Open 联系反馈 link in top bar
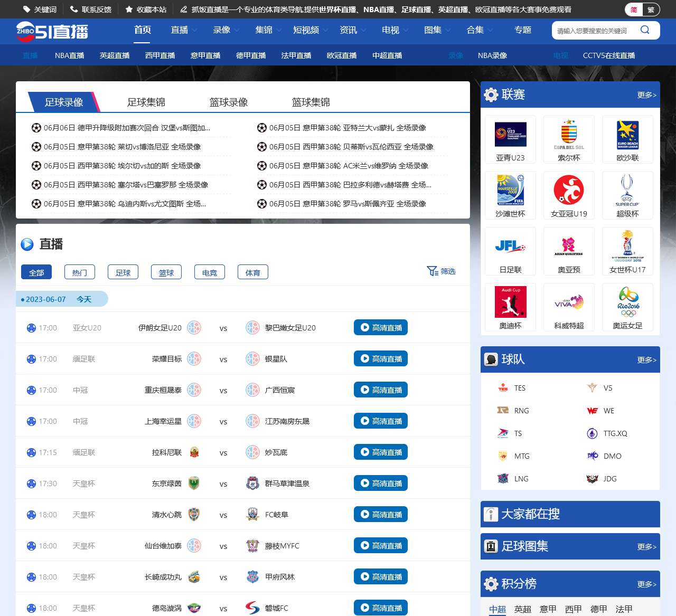 [x=91, y=10]
